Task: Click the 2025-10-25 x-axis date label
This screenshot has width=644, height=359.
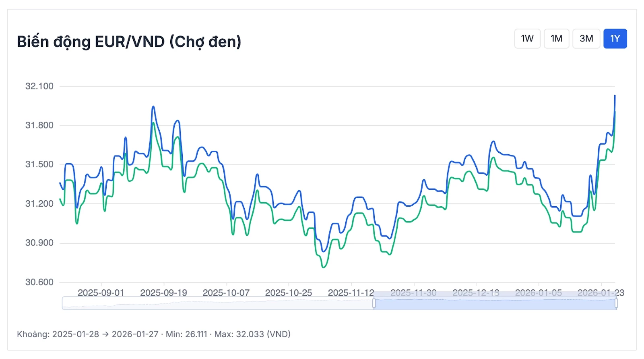Action: pos(288,293)
